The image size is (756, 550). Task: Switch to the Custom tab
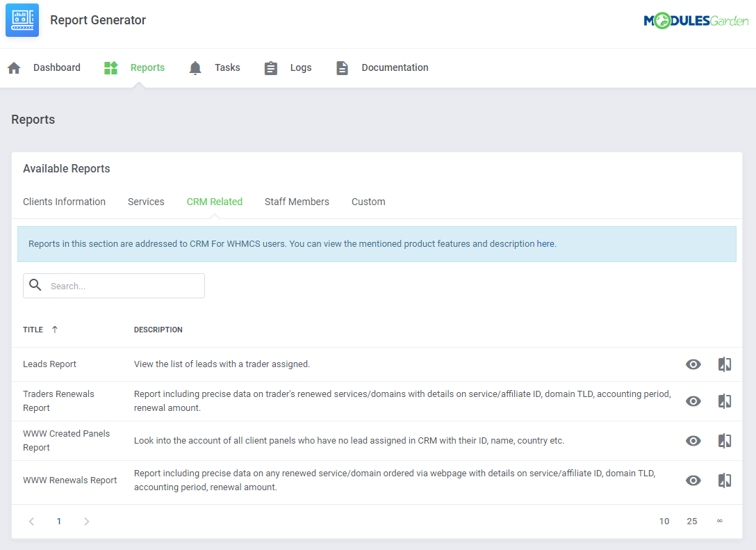pos(368,202)
